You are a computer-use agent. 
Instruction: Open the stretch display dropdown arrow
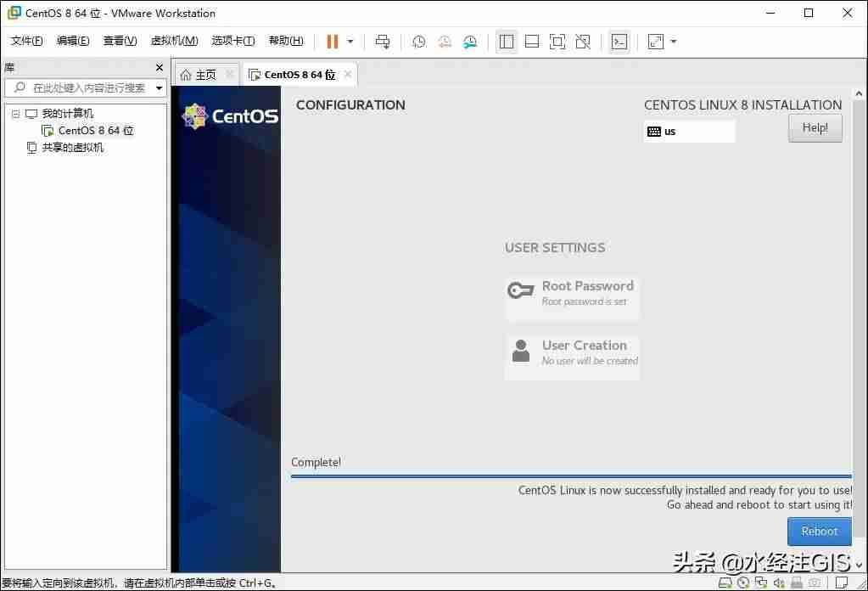[673, 42]
